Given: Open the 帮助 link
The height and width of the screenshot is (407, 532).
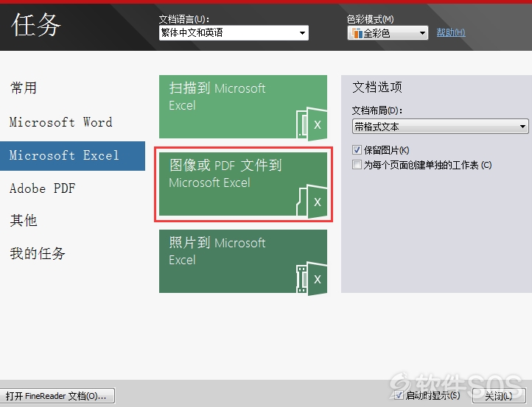Looking at the screenshot, I should click(451, 32).
